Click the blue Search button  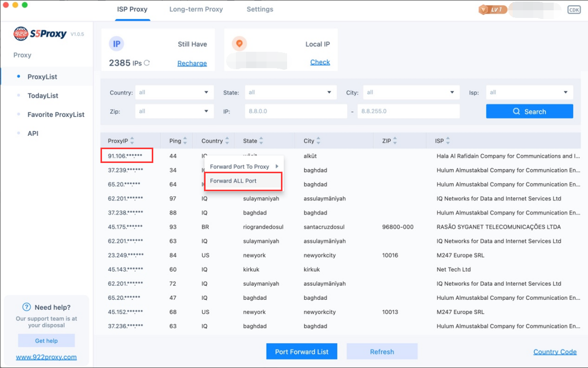point(530,111)
